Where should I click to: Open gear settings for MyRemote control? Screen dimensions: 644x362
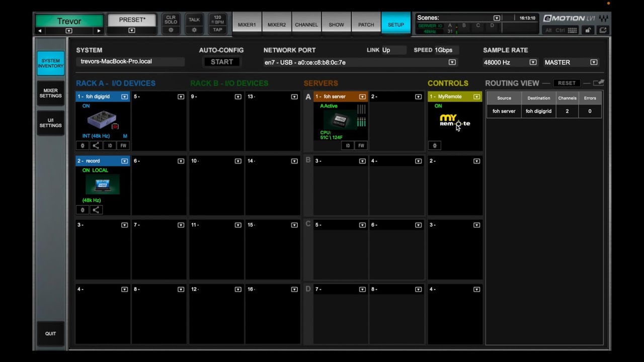(x=435, y=145)
